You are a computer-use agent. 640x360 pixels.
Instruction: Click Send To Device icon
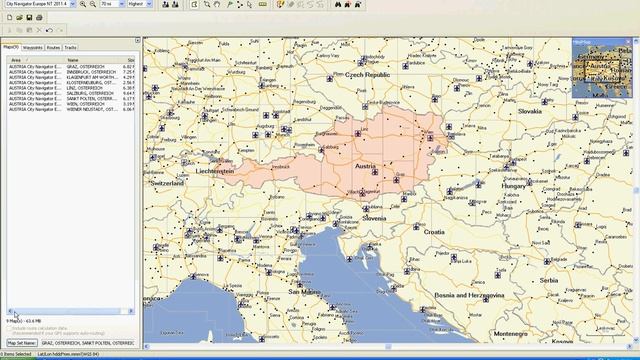(x=165, y=4)
